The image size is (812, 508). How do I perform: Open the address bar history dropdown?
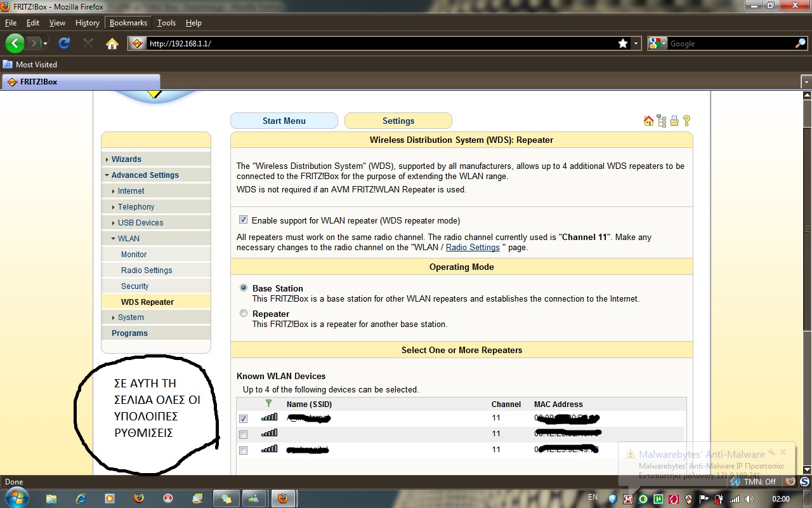pyautogui.click(x=636, y=43)
